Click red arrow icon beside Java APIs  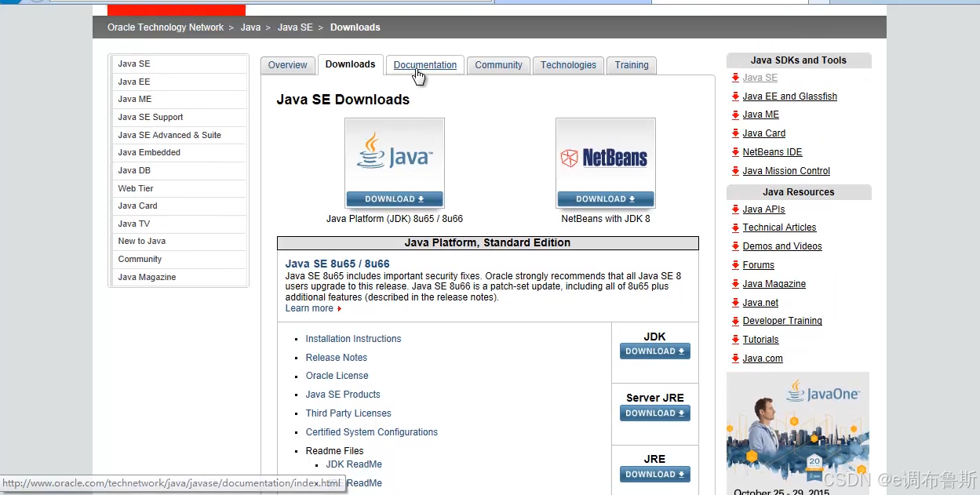pos(735,209)
